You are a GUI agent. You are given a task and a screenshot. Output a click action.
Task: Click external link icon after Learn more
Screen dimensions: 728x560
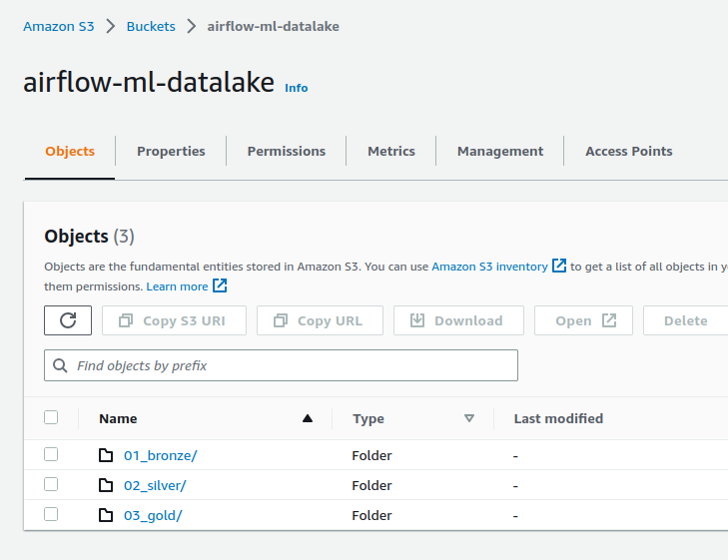[220, 285]
